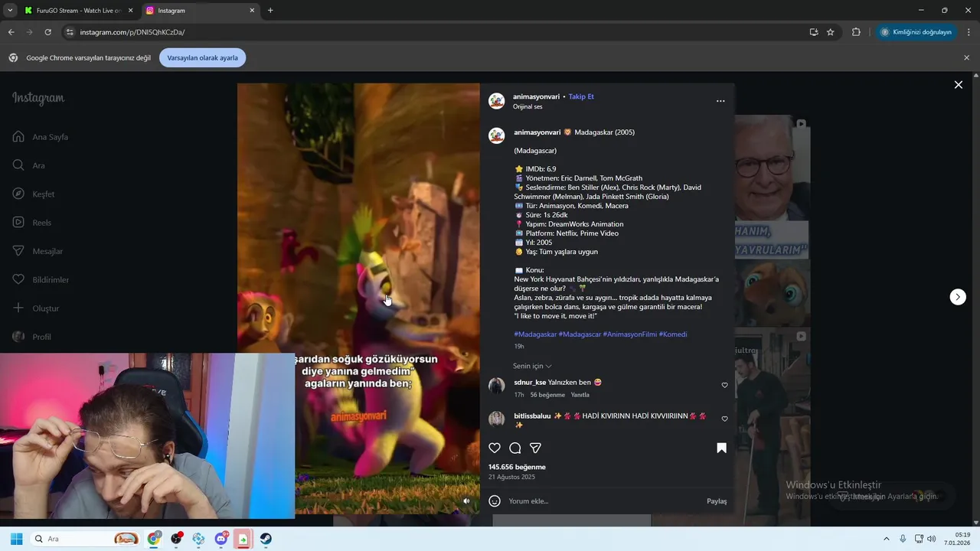This screenshot has height=551, width=980.
Task: Open Bildirimler notifications
Action: pyautogui.click(x=41, y=279)
